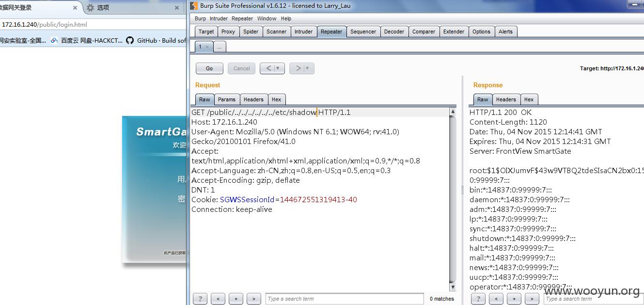
Task: Go to previous request history arrow
Action: click(x=268, y=68)
